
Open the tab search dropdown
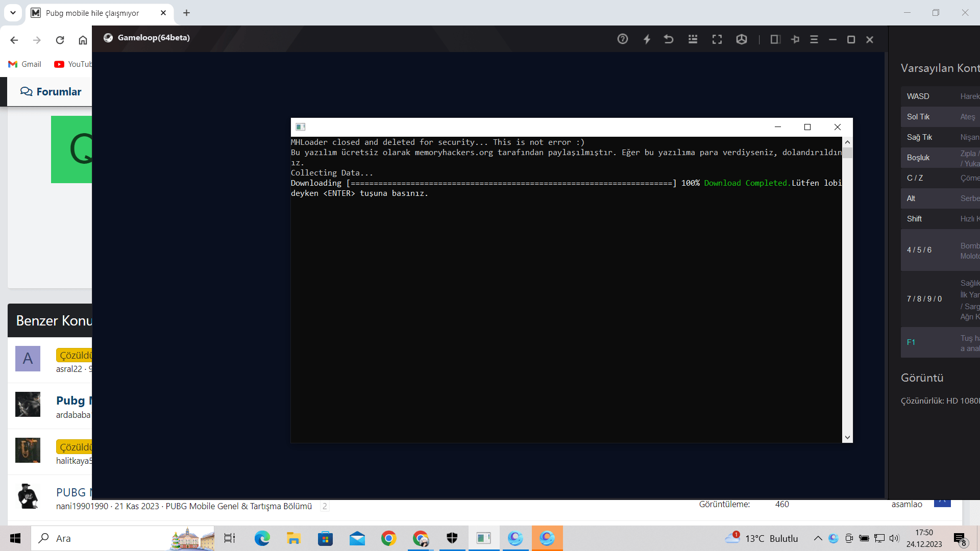pyautogui.click(x=13, y=13)
